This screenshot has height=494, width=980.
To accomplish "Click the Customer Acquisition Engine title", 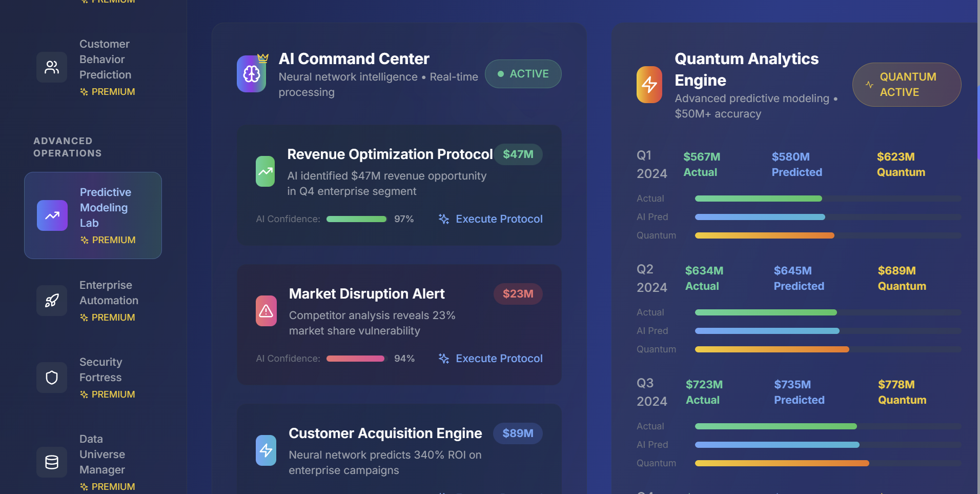I will [385, 433].
